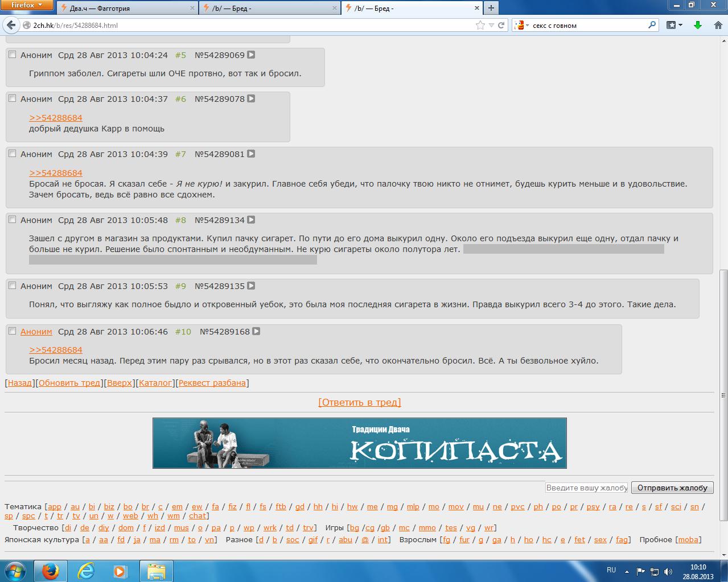The width and height of the screenshot is (728, 582).
Task: Close the active /b/ — Бред tab
Action: pyautogui.click(x=477, y=8)
